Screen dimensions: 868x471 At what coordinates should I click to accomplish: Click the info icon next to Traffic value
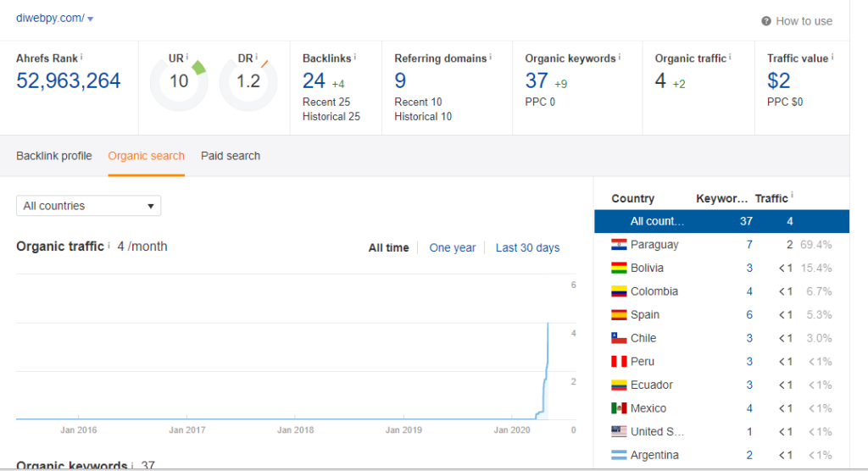pyautogui.click(x=832, y=57)
